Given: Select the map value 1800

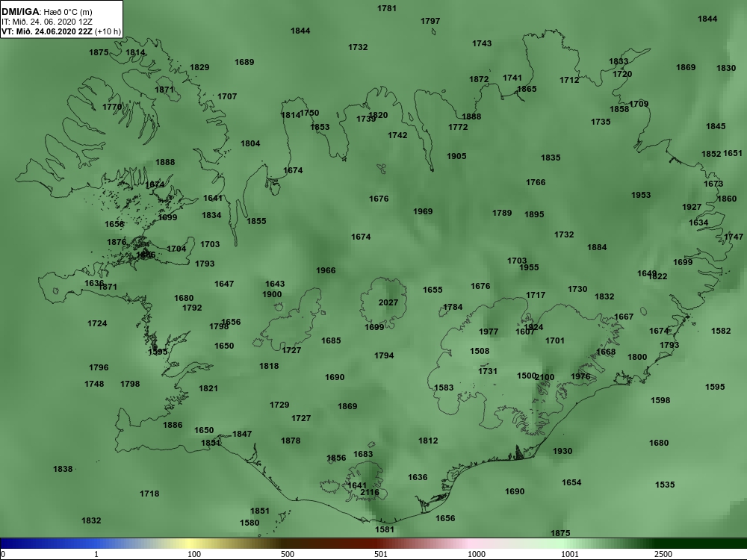Looking at the screenshot, I should 637,357.
